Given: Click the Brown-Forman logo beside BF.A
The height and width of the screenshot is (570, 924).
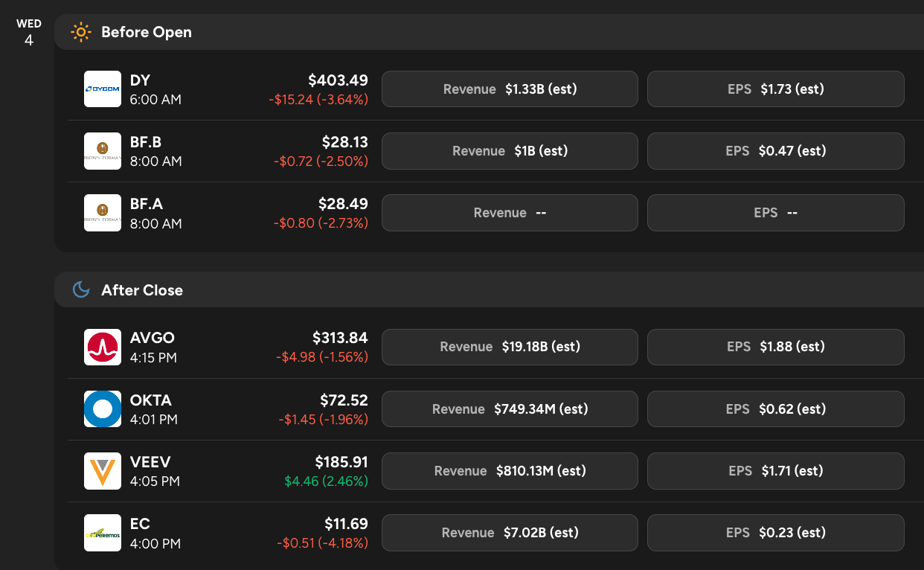Looking at the screenshot, I should coord(103,213).
